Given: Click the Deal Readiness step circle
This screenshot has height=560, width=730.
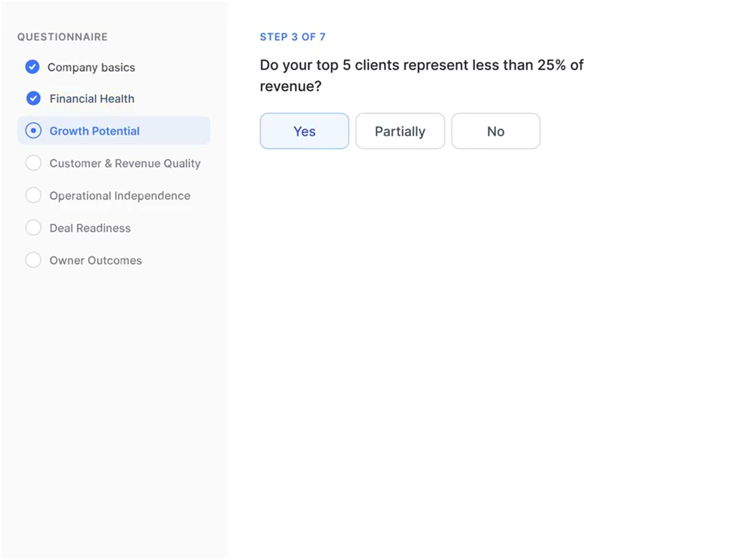Looking at the screenshot, I should click(x=34, y=228).
